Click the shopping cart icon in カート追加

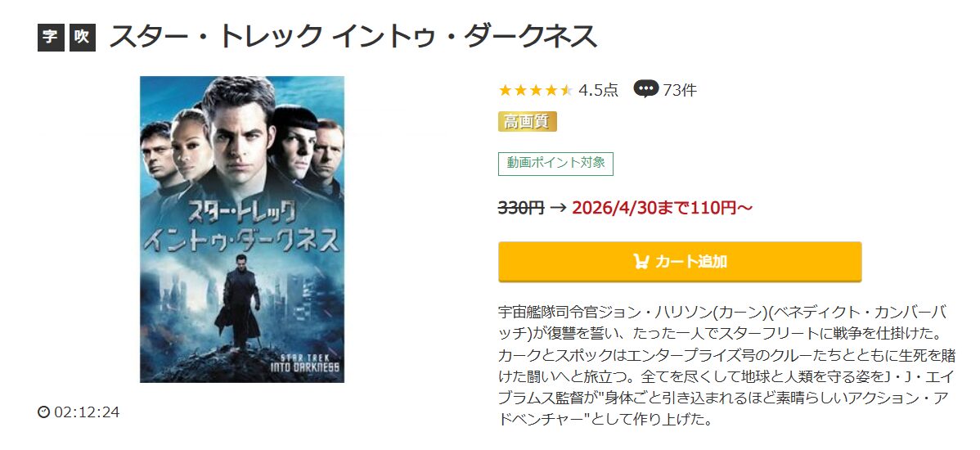pyautogui.click(x=641, y=261)
